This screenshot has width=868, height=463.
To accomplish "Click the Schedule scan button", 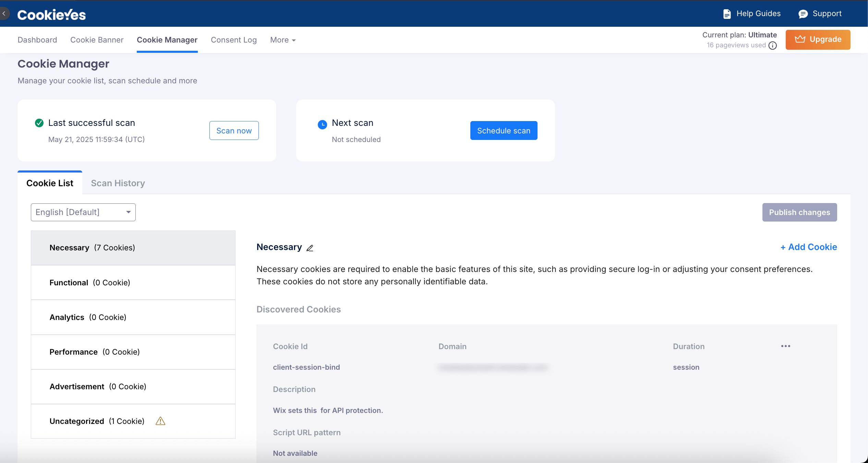I will point(503,130).
